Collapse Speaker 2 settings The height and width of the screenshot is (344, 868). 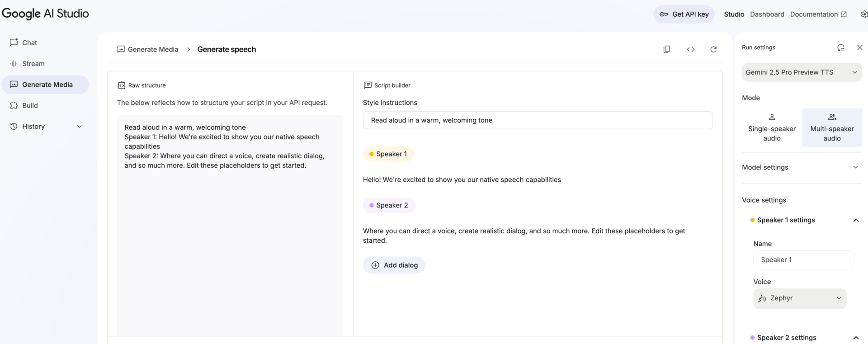(855, 338)
